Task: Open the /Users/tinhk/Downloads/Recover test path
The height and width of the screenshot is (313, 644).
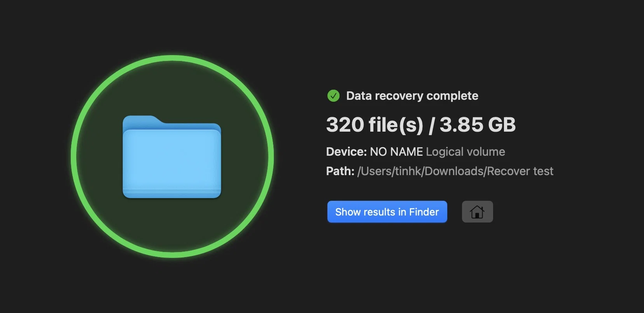Action: pos(455,171)
